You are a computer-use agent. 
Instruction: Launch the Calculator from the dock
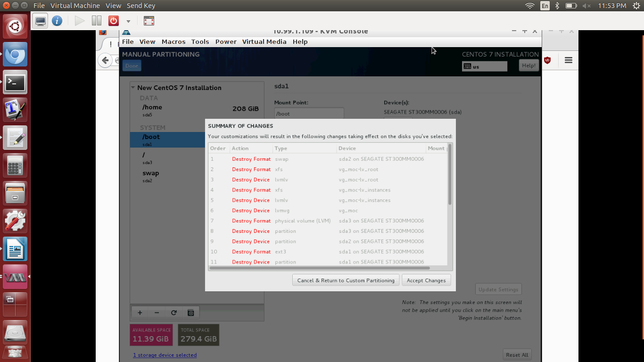pos(15,166)
